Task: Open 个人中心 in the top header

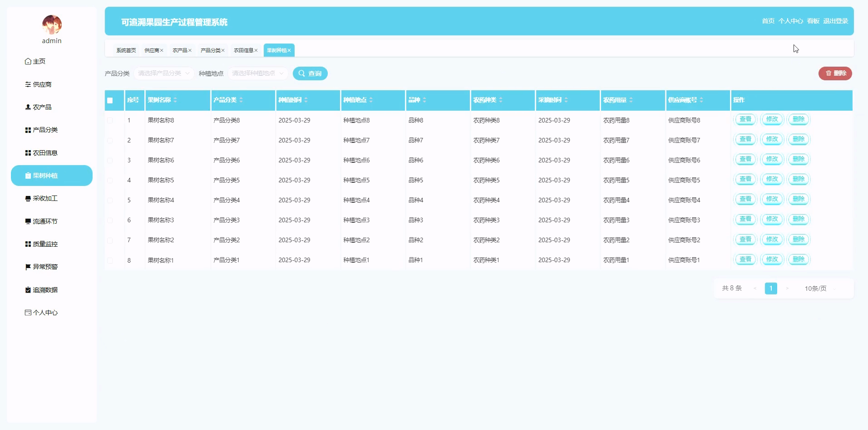Action: [x=791, y=21]
